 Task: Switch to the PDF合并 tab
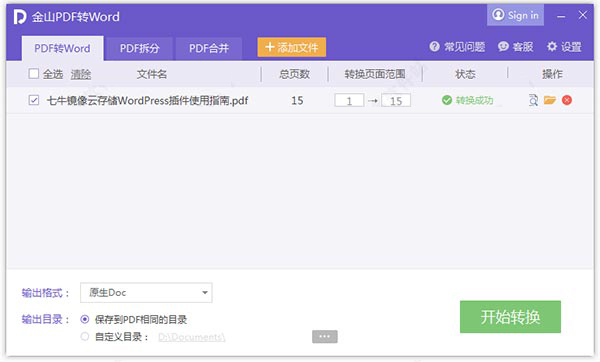click(209, 49)
